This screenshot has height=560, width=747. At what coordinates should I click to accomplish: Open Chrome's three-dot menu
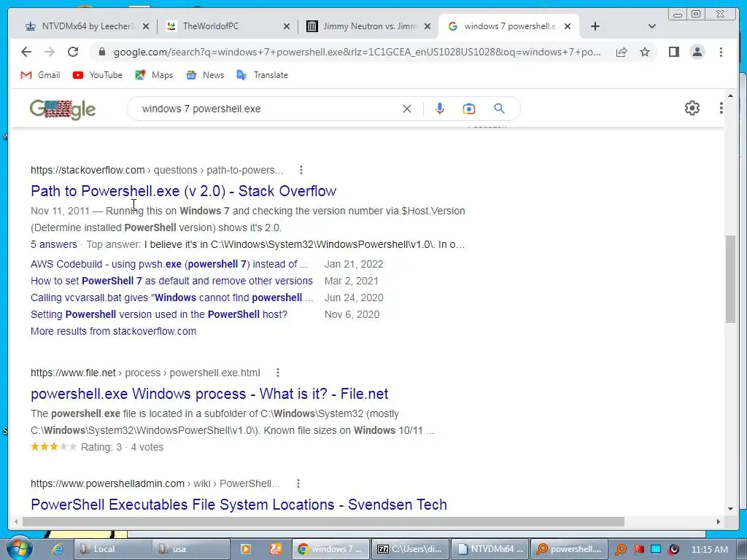point(721,52)
